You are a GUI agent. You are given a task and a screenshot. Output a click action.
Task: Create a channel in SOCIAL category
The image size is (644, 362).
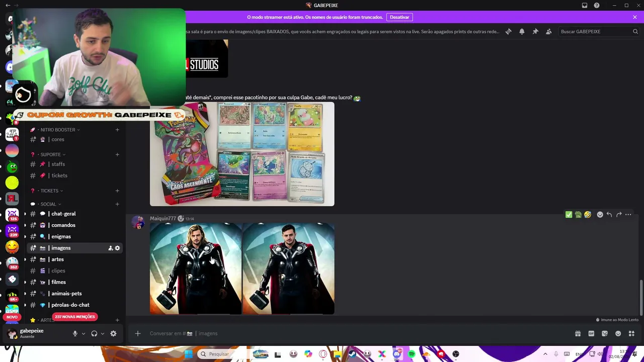tap(117, 204)
